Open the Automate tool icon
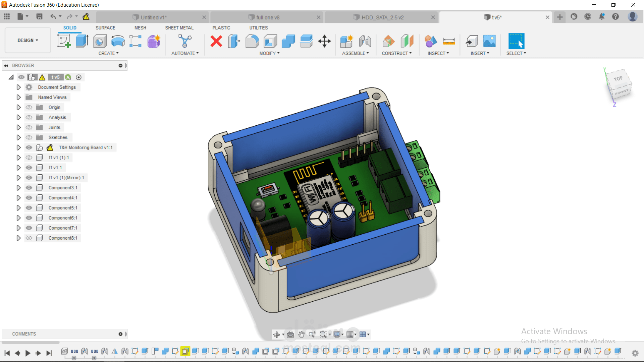 coord(185,41)
